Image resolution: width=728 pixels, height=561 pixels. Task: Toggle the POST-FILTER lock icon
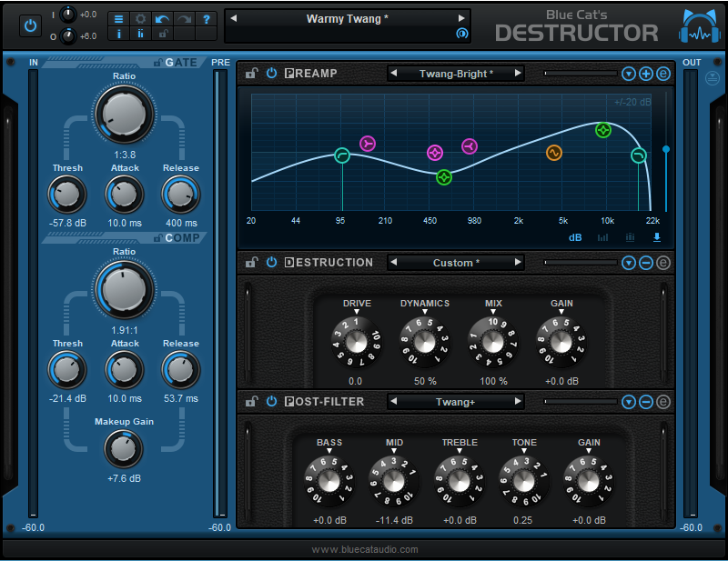coord(252,402)
